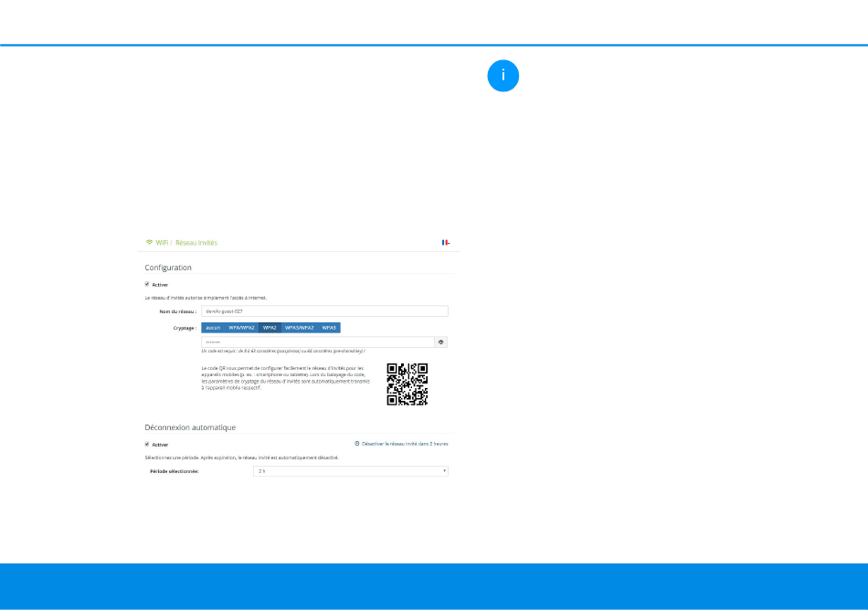868x610 pixels.
Task: Open the French flag language selector
Action: (445, 243)
